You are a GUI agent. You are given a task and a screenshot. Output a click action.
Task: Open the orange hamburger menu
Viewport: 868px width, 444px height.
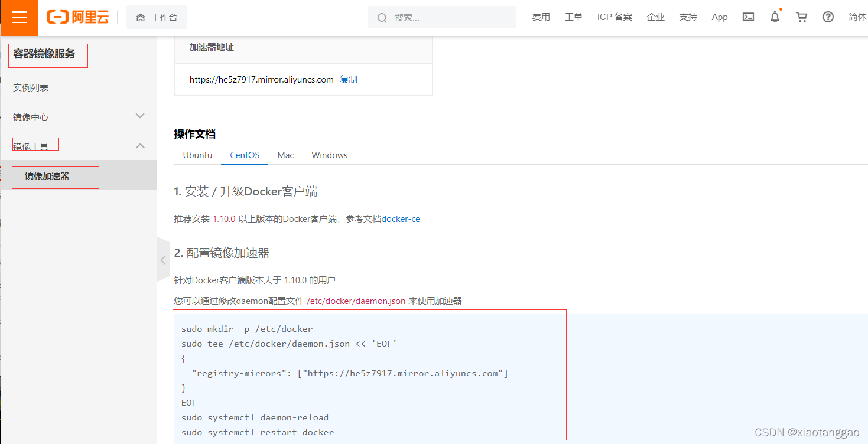tap(19, 18)
